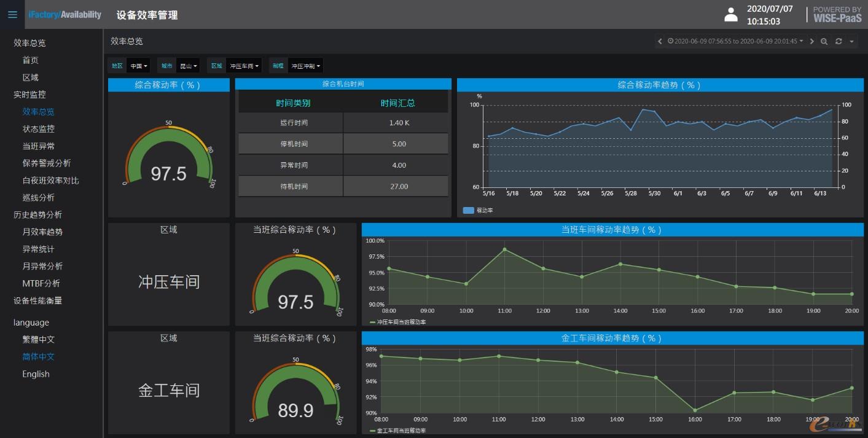The height and width of the screenshot is (438, 868).
Task: Click the 综合机台时间 panel title
Action: 343,84
